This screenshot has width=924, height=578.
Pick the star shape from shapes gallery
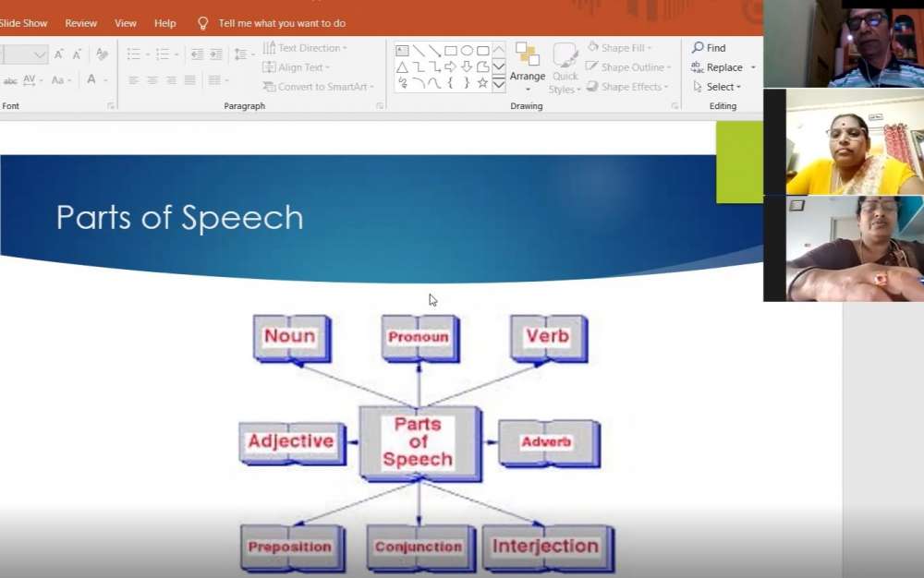pos(482,83)
